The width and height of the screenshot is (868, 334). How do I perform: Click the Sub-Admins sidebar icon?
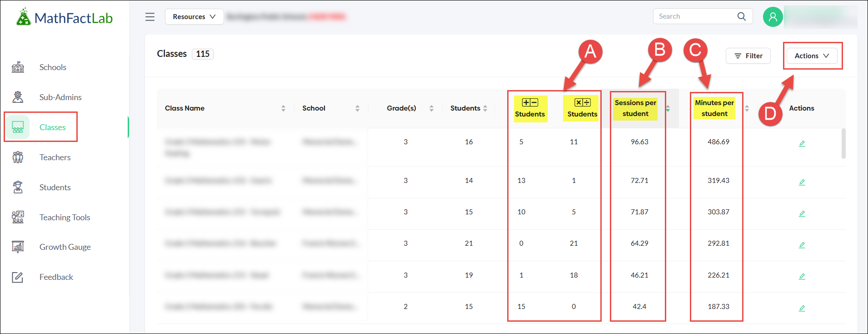click(x=18, y=97)
